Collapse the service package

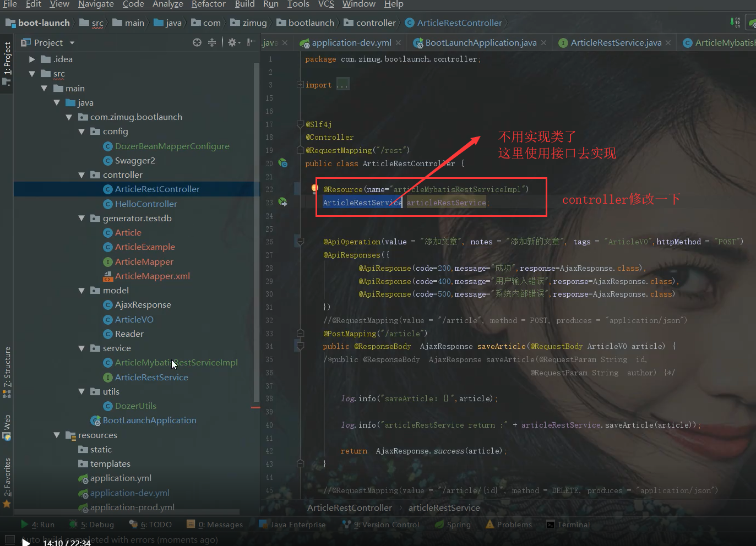tap(81, 348)
